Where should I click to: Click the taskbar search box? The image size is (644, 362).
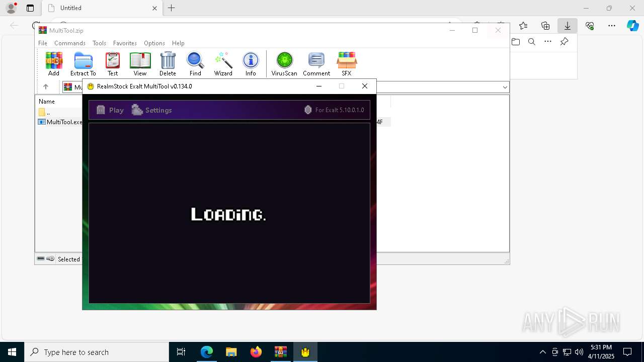click(x=97, y=352)
